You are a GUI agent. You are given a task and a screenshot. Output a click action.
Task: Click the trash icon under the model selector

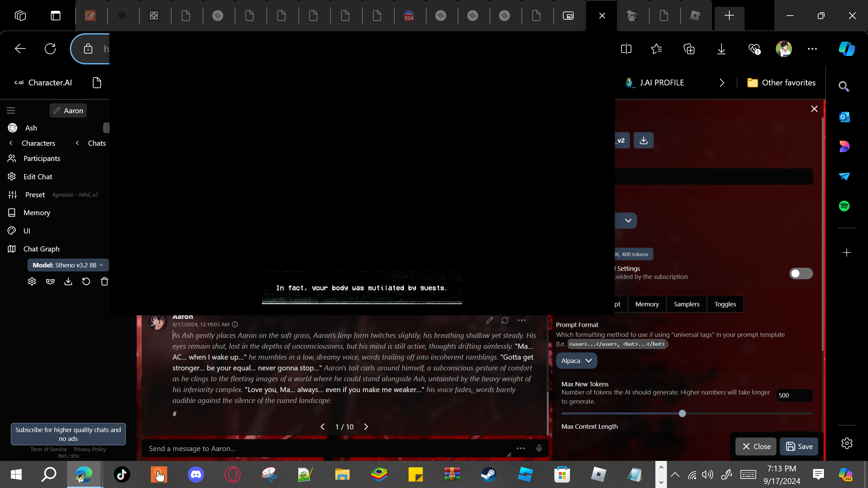(x=104, y=282)
